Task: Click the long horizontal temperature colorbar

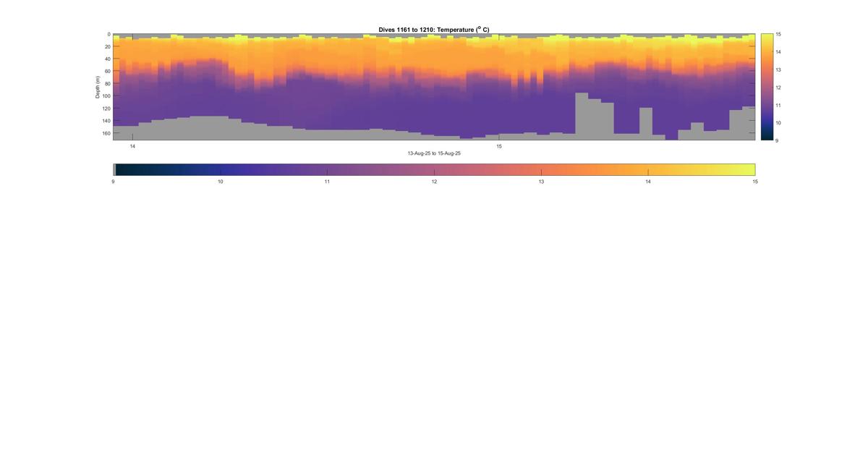Action: click(434, 169)
